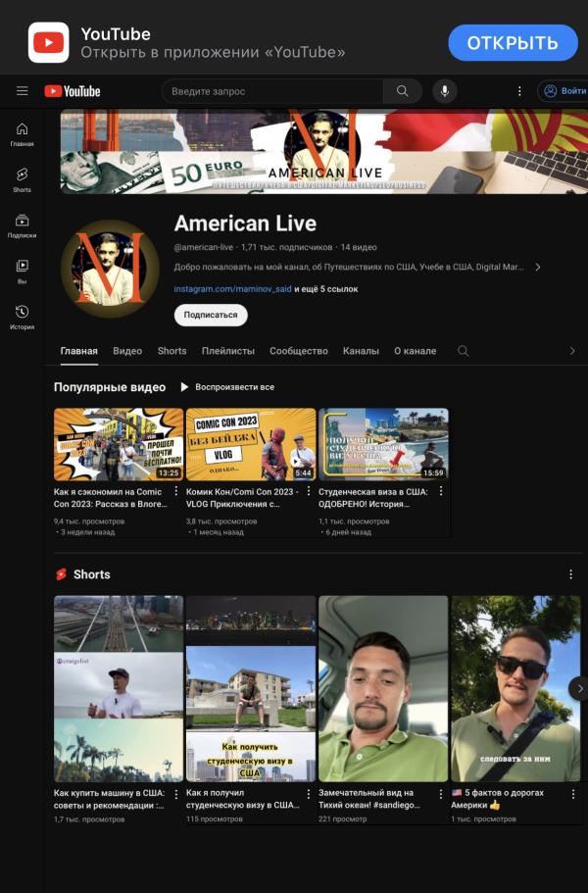
Task: Open options for Замечательный вид short
Action: pos(441,793)
